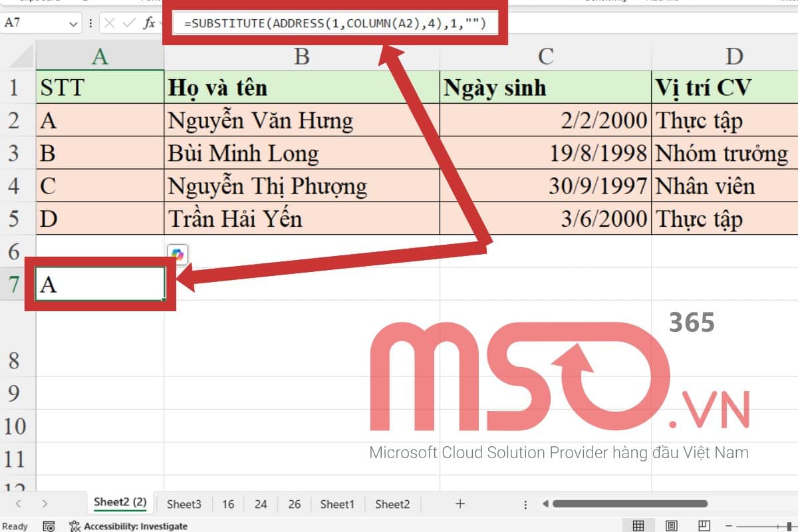Switch to the Sheet2 tab

coord(392,504)
